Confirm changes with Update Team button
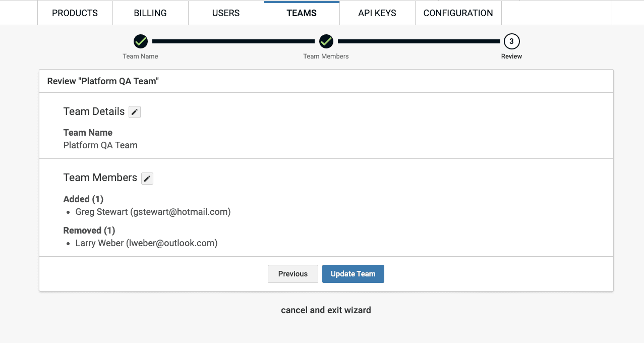Image resolution: width=644 pixels, height=343 pixels. pyautogui.click(x=353, y=274)
